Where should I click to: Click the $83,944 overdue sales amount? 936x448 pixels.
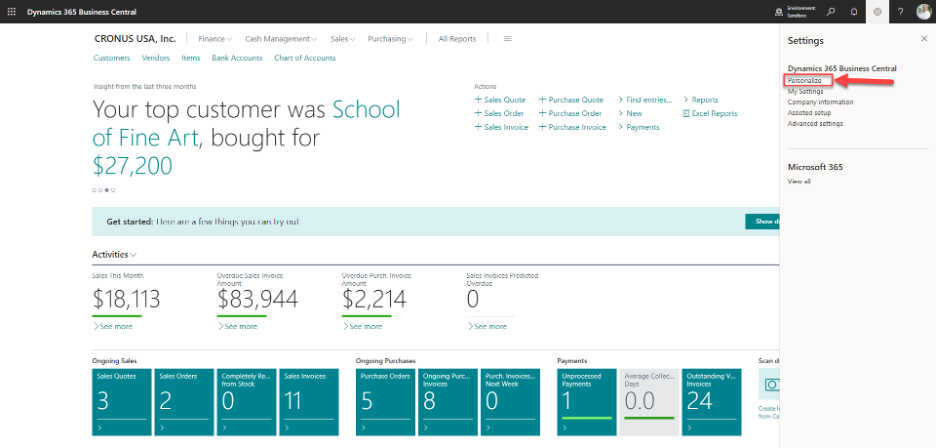pyautogui.click(x=257, y=299)
